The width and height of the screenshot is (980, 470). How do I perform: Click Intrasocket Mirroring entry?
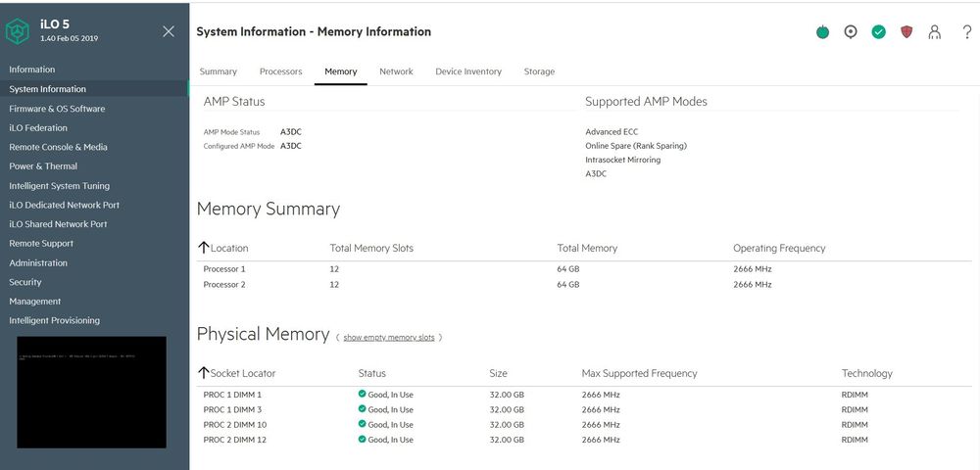click(622, 160)
